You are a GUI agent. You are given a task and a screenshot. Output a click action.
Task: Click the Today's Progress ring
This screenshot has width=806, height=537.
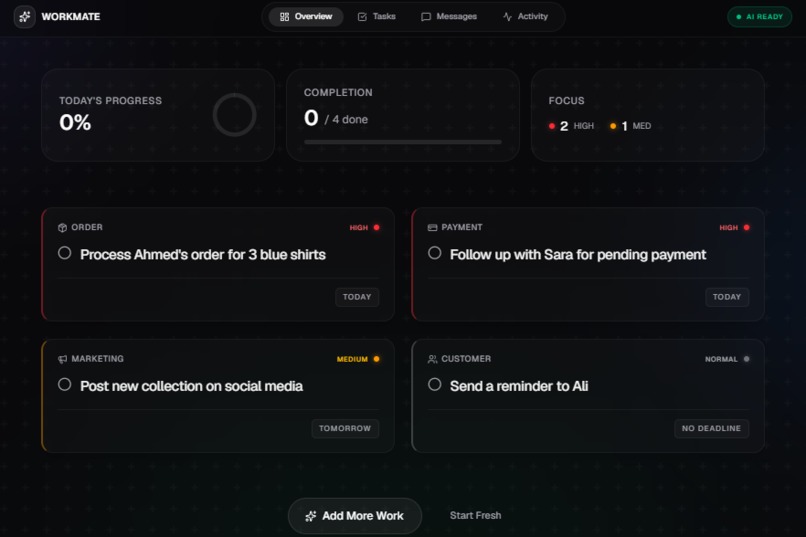click(x=234, y=115)
